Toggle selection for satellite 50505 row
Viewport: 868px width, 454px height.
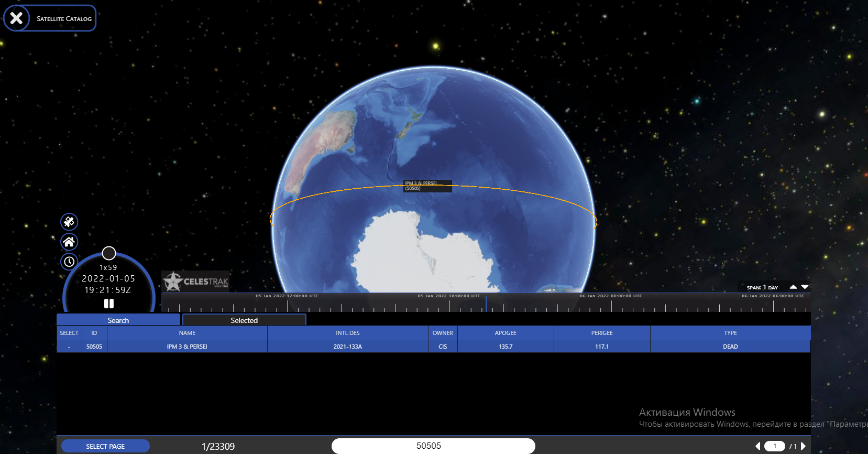(69, 347)
